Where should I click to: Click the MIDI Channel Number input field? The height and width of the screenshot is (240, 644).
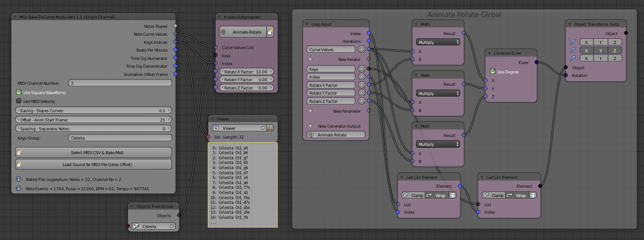[x=120, y=83]
